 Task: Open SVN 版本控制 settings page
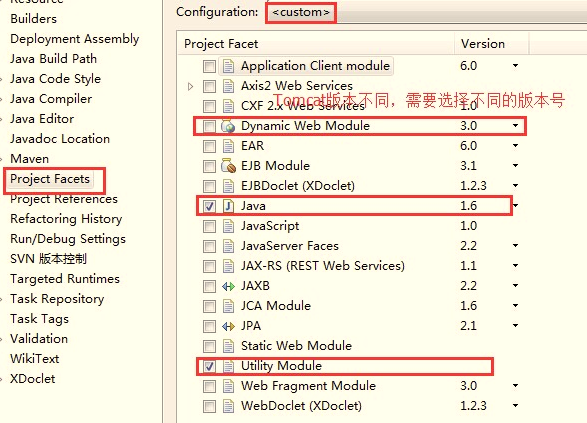click(48, 259)
